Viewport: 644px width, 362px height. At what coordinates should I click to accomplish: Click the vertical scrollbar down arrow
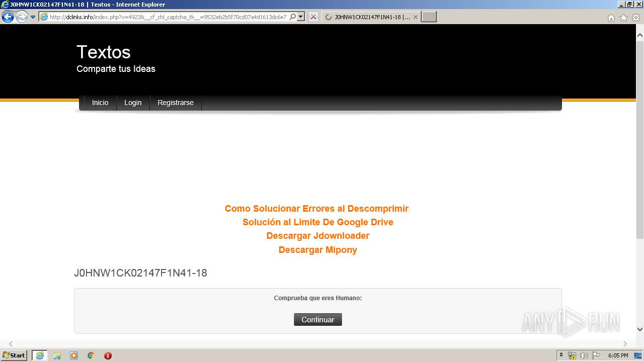640,329
